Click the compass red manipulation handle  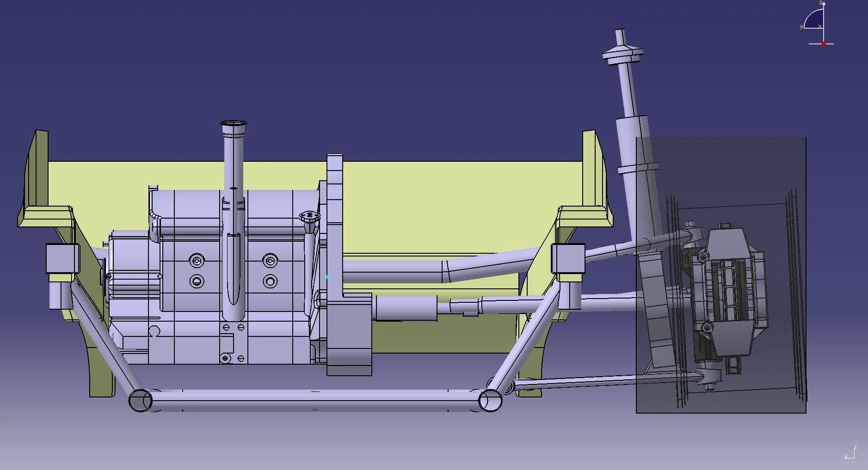[x=824, y=43]
